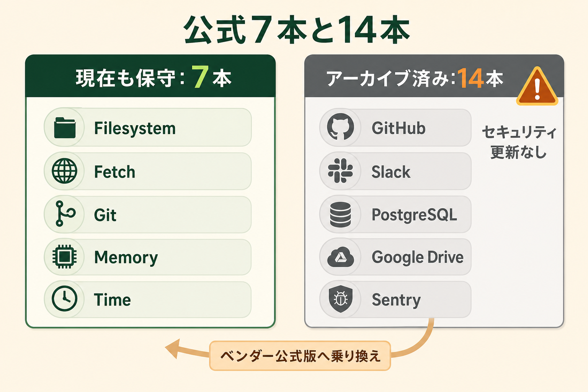Select the Time label
The width and height of the screenshot is (588, 392).
(x=113, y=300)
